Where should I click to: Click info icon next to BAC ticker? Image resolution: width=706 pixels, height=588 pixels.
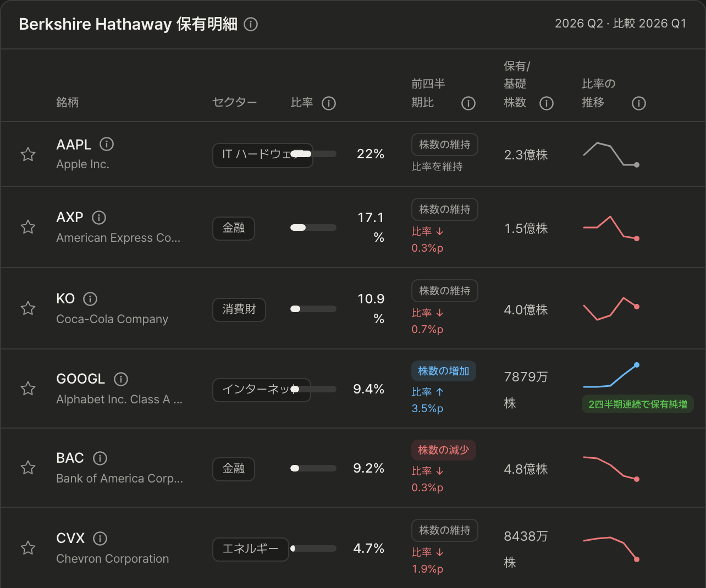pos(100,458)
